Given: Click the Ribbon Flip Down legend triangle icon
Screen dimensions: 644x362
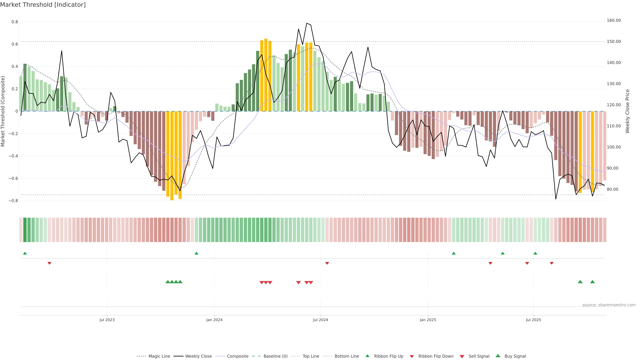Looking at the screenshot, I should coord(412,356).
